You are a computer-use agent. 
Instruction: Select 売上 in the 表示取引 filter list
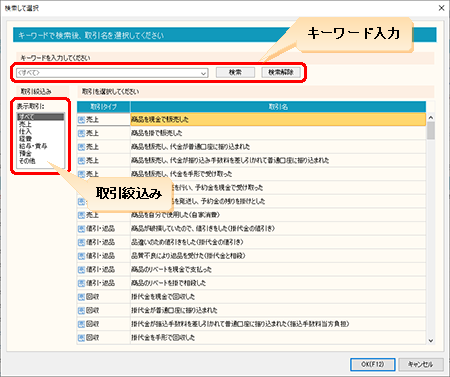click(40, 124)
